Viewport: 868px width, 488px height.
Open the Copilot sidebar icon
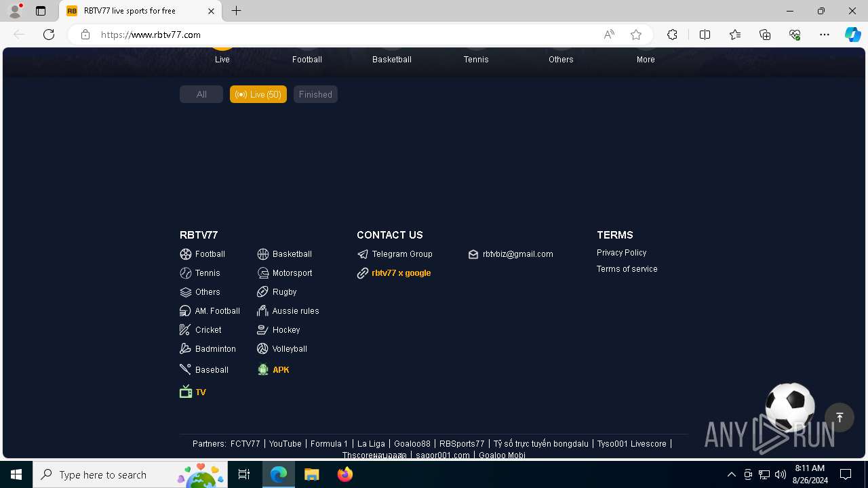tap(852, 35)
